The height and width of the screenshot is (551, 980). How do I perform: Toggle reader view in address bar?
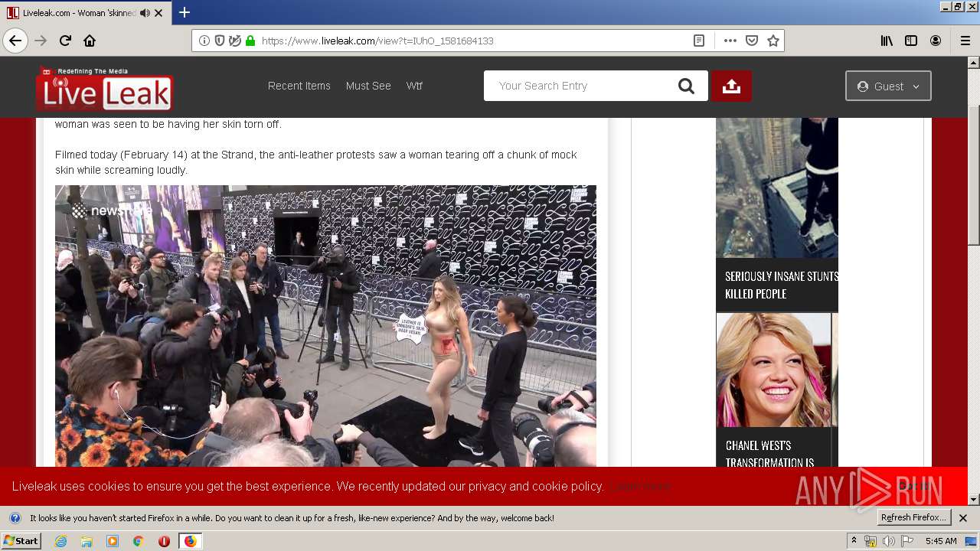click(699, 41)
